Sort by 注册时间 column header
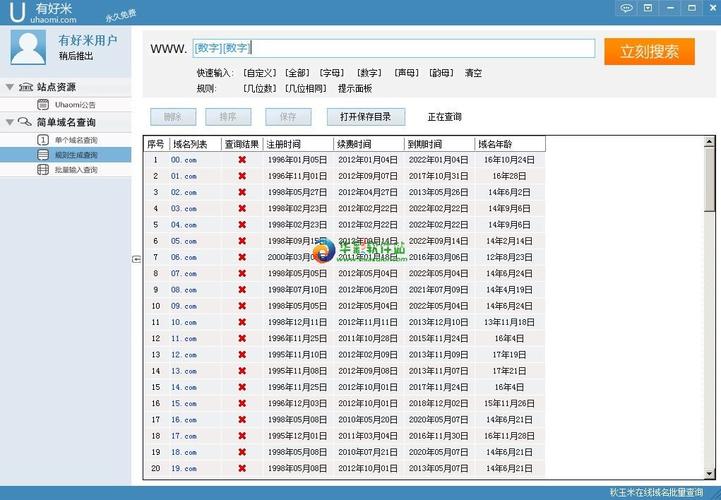The image size is (721, 500). tap(298, 144)
